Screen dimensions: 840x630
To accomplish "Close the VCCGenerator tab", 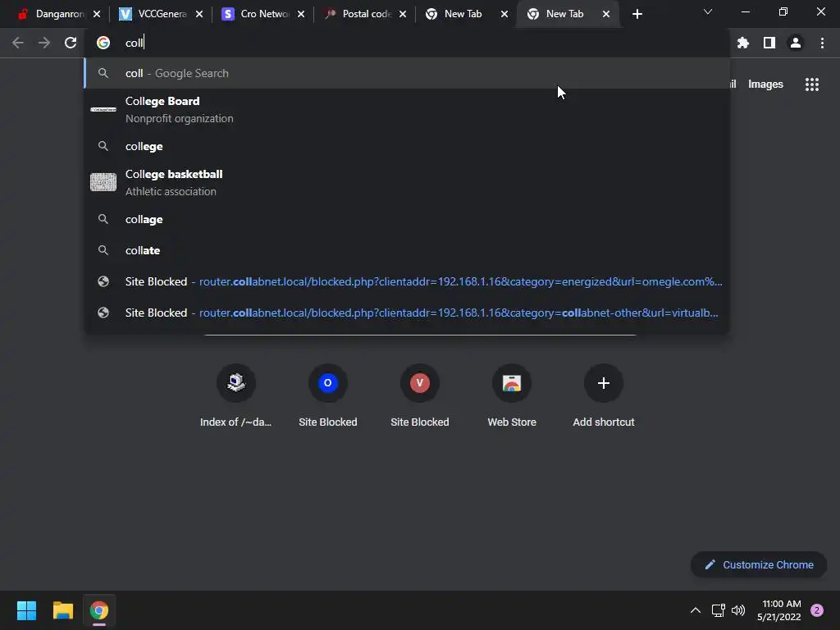I will pyautogui.click(x=199, y=14).
